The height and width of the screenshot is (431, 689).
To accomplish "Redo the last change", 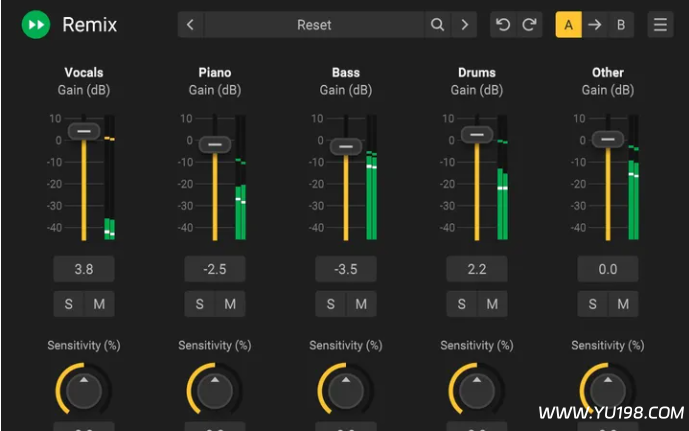I will coord(529,25).
